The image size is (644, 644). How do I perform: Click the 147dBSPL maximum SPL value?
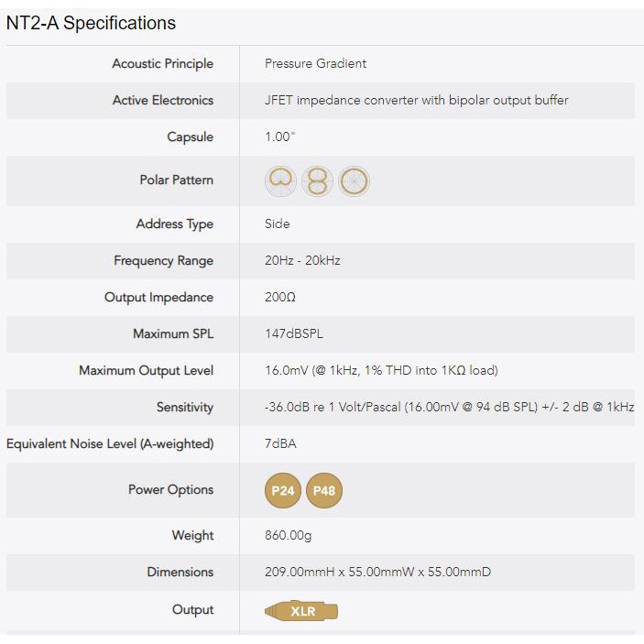click(x=294, y=334)
